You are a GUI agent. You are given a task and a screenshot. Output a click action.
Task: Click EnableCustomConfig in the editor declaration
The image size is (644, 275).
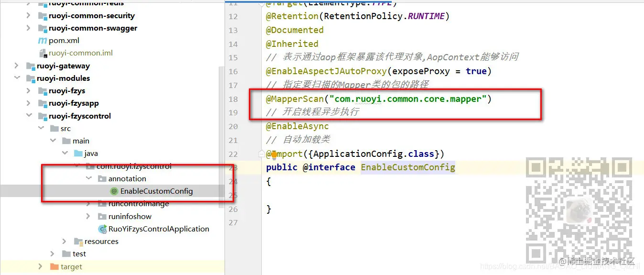tap(408, 167)
